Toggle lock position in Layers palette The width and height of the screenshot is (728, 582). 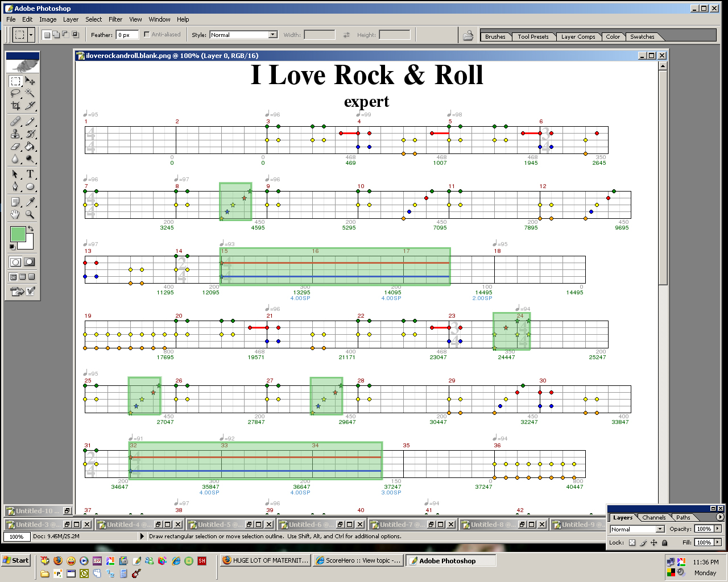click(654, 543)
